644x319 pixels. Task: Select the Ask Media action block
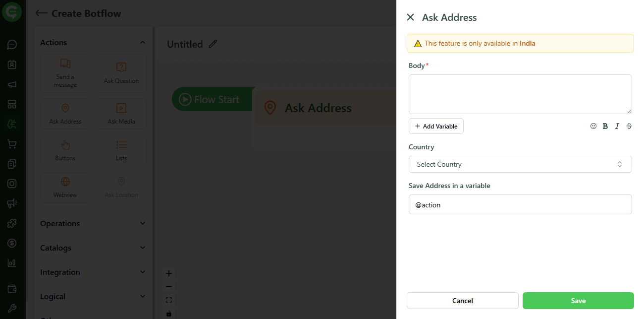click(x=121, y=114)
